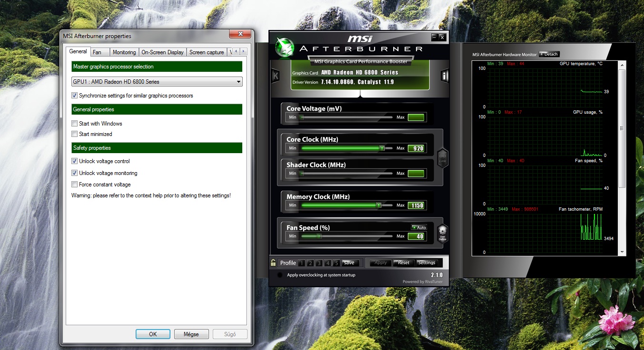Click the Core Clock slider handle
This screenshot has width=644, height=350.
point(382,148)
